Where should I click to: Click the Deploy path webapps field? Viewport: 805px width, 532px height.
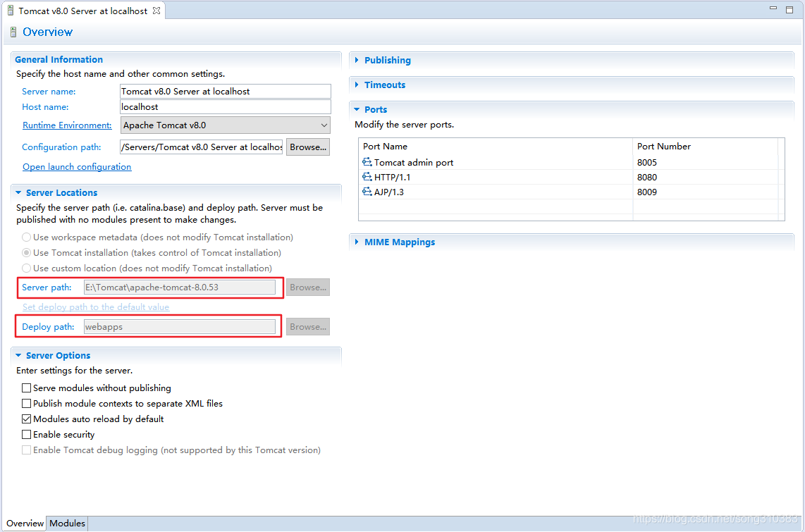pyautogui.click(x=180, y=327)
